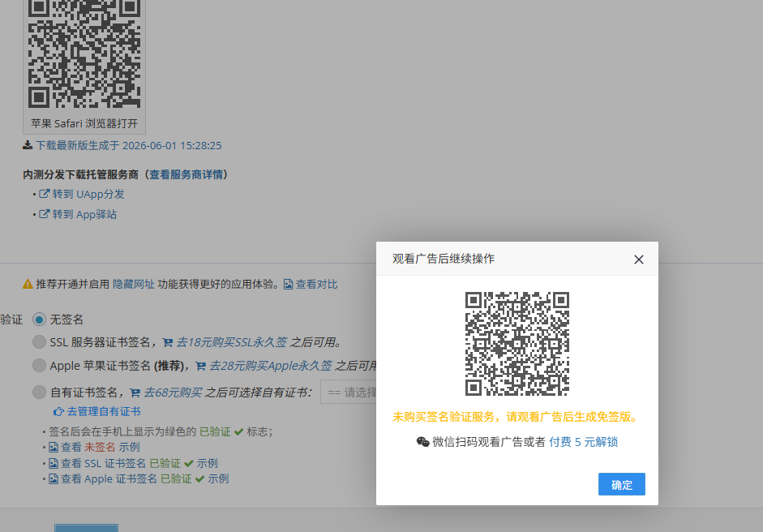View SSL 证书签名 已验证 示例
Image resolution: width=763 pixels, height=532 pixels.
pos(139,463)
